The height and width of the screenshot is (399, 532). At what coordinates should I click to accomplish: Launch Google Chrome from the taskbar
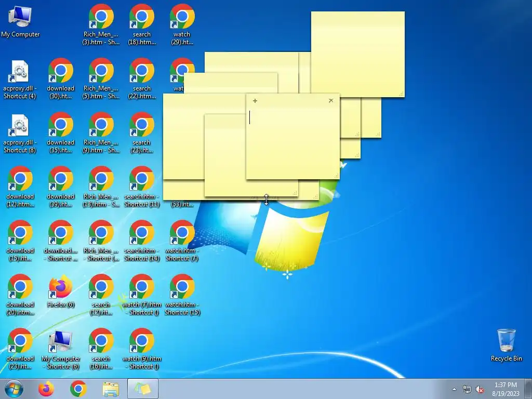point(78,389)
